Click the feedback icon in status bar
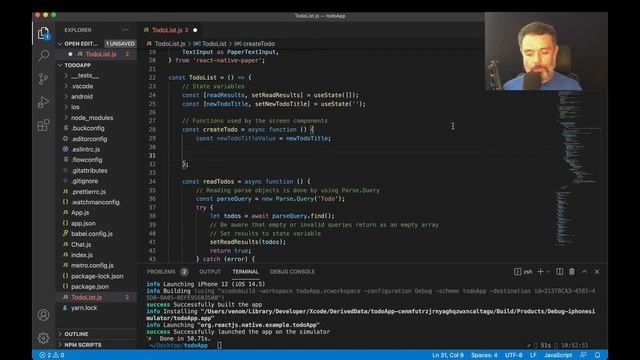This screenshot has height=360, width=640. 583,355
